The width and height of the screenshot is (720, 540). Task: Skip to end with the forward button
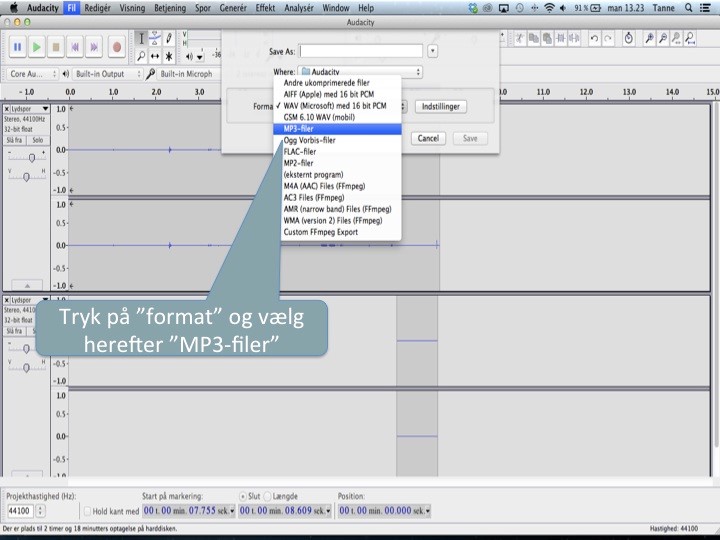pyautogui.click(x=94, y=47)
